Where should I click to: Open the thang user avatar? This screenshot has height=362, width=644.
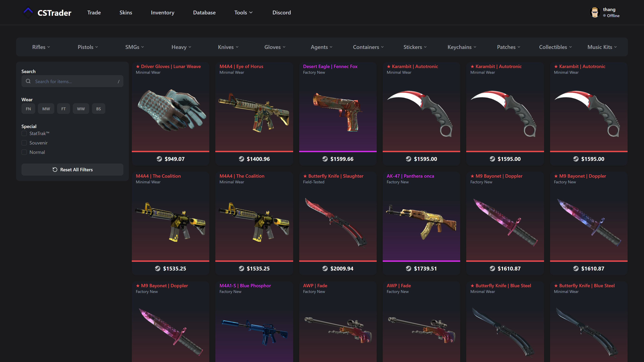595,12
